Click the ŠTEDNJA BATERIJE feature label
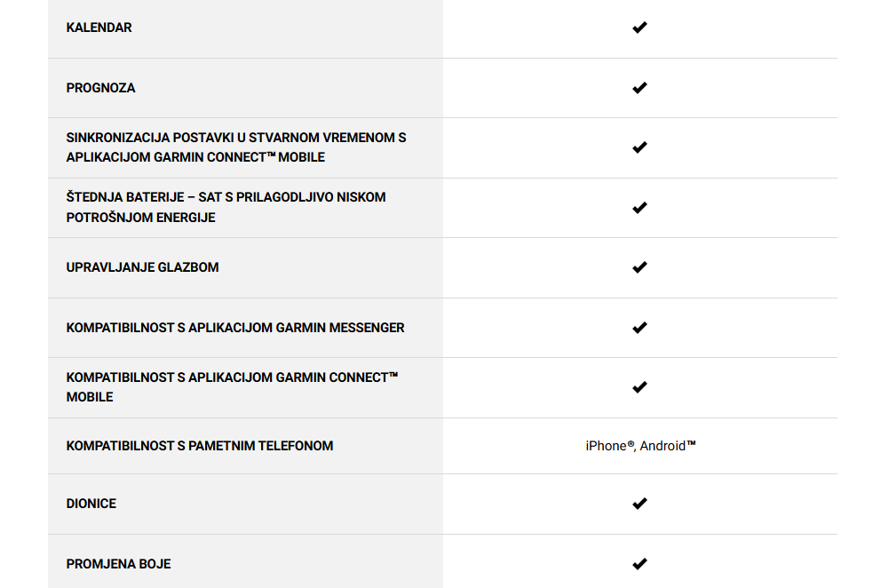The width and height of the screenshot is (881, 588). coord(226,208)
